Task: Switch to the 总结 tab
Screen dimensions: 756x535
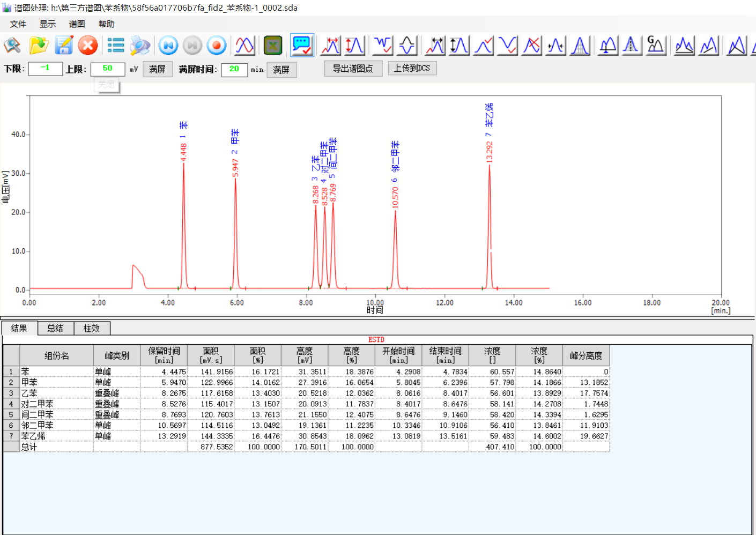Action: point(55,328)
